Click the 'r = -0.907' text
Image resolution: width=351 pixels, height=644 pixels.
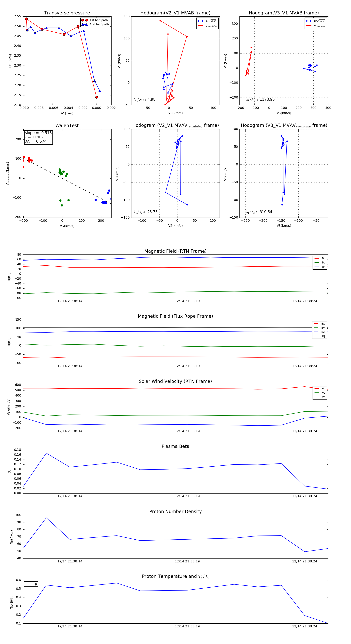(35, 137)
